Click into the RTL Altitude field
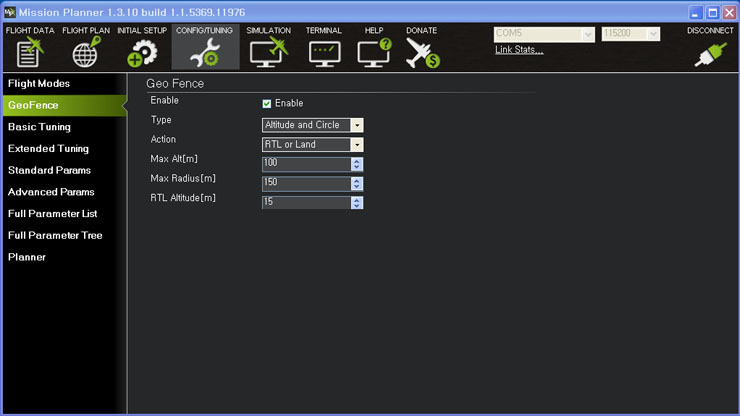The width and height of the screenshot is (740, 416). [306, 203]
